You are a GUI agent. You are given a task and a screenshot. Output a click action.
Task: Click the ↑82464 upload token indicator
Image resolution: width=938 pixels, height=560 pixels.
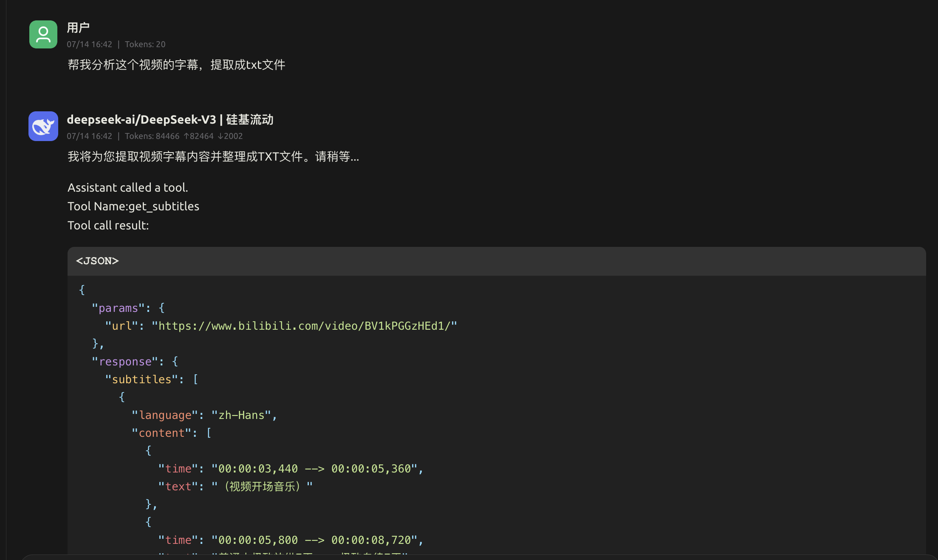198,136
